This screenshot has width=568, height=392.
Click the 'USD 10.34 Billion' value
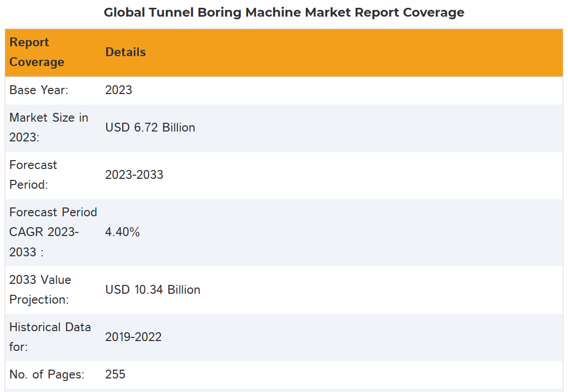[152, 290]
